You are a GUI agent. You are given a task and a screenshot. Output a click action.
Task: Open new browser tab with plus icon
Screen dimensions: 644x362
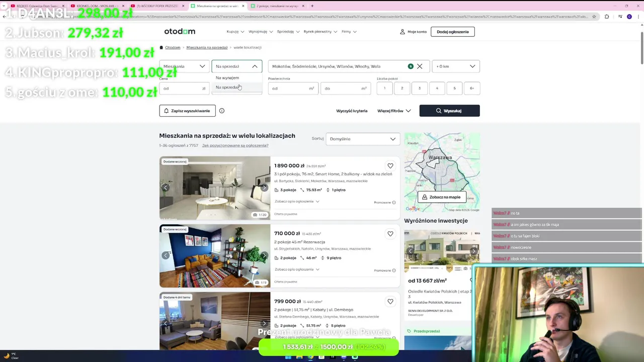(312, 6)
